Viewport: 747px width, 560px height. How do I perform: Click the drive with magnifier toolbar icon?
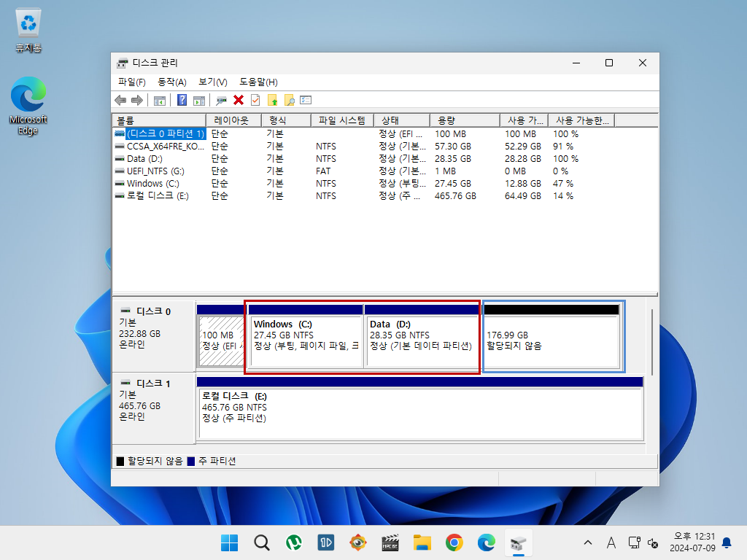pyautogui.click(x=221, y=101)
